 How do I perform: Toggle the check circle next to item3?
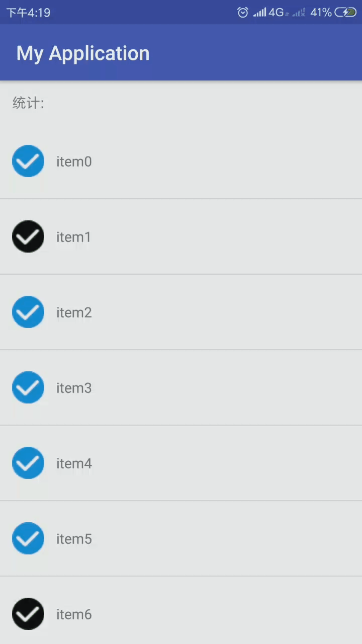pyautogui.click(x=28, y=387)
